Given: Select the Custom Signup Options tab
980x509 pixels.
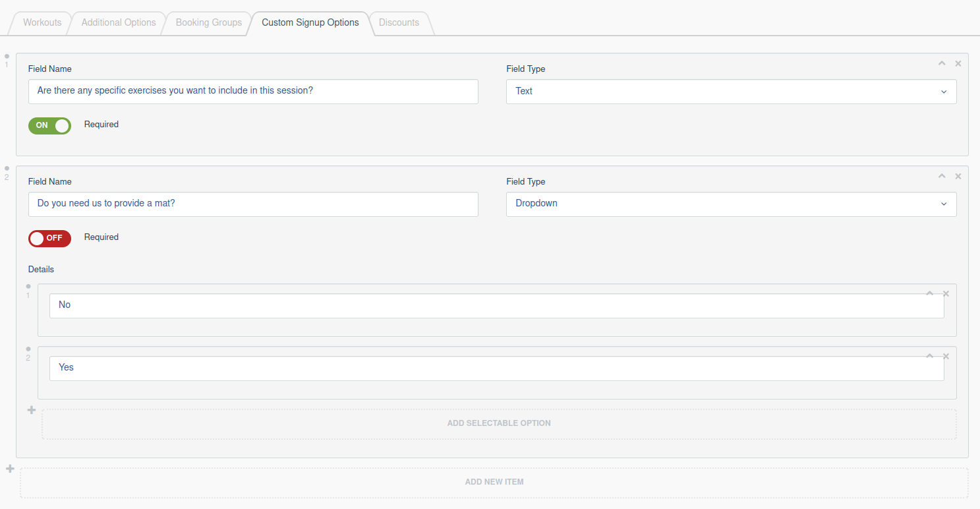Looking at the screenshot, I should coord(310,22).
